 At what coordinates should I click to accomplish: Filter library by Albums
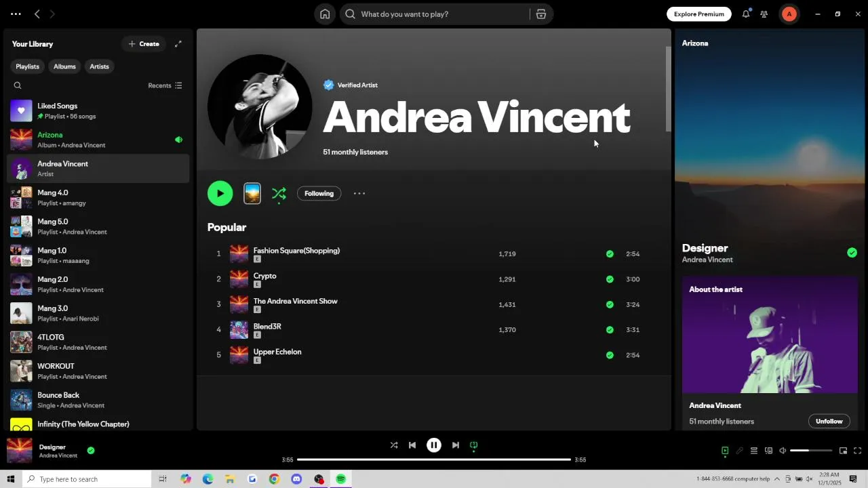64,66
